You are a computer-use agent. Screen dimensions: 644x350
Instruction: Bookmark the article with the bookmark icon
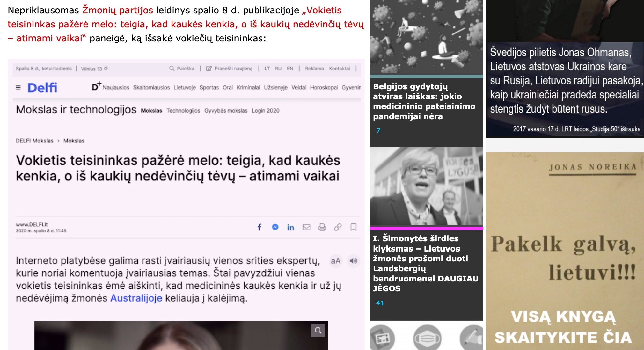(x=353, y=227)
